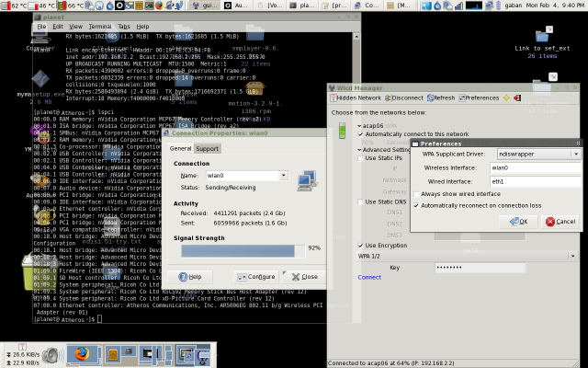This screenshot has height=368, width=588.
Task: Uncheck Automatically reconnect on connection loss
Action: 416,206
